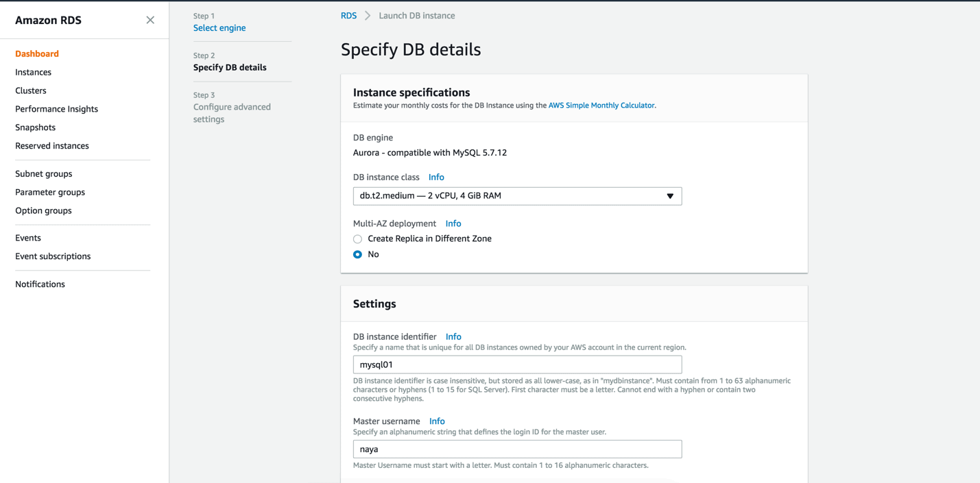Open the DB instance class dropdown arrow
The width and height of the screenshot is (980, 483).
(x=670, y=196)
